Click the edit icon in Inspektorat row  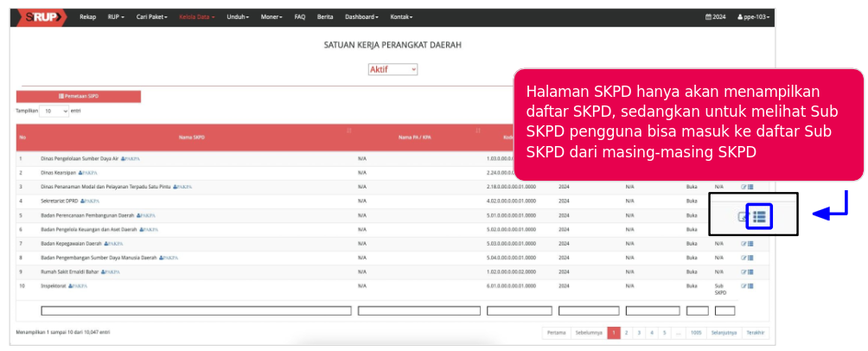point(744,284)
